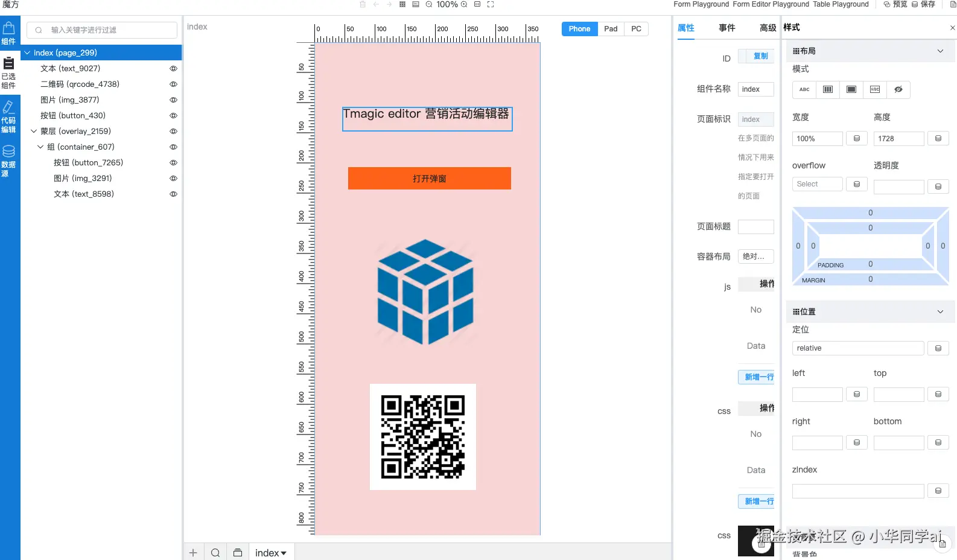Open the 定位 relative dropdown
The width and height of the screenshot is (957, 560).
[x=858, y=348]
